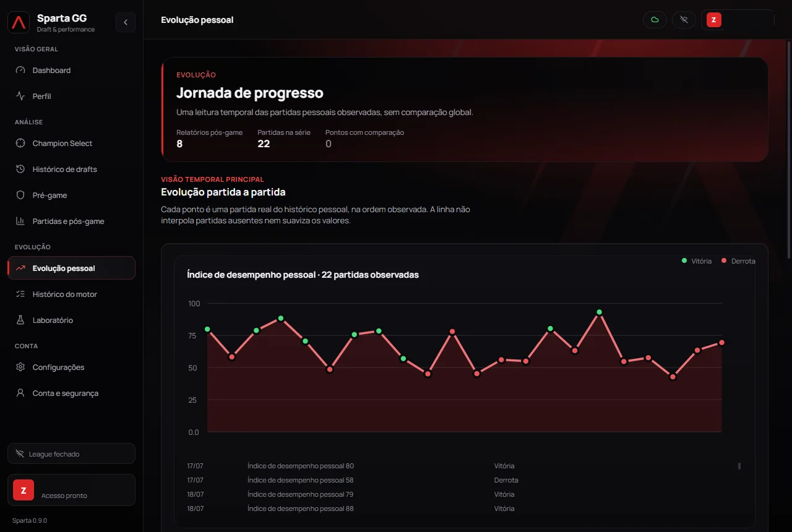Select Evolução pessoal in sidebar
Image resolution: width=792 pixels, height=532 pixels.
tap(71, 268)
